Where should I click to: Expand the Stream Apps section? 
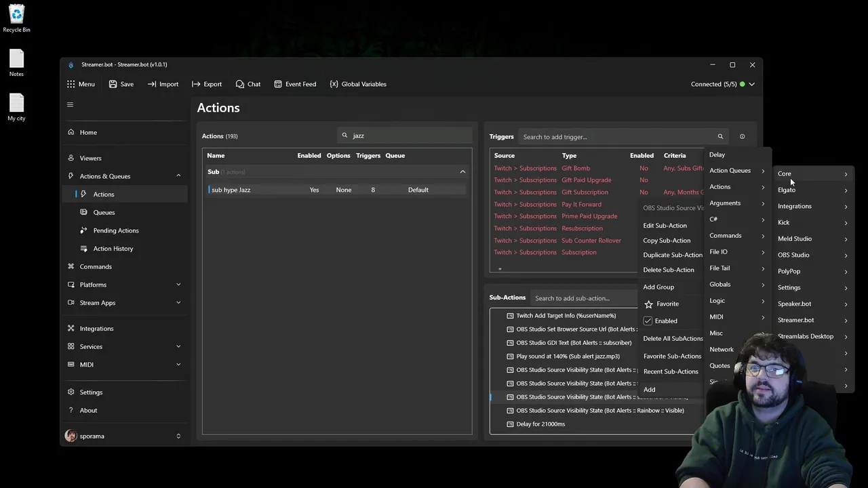coord(178,303)
